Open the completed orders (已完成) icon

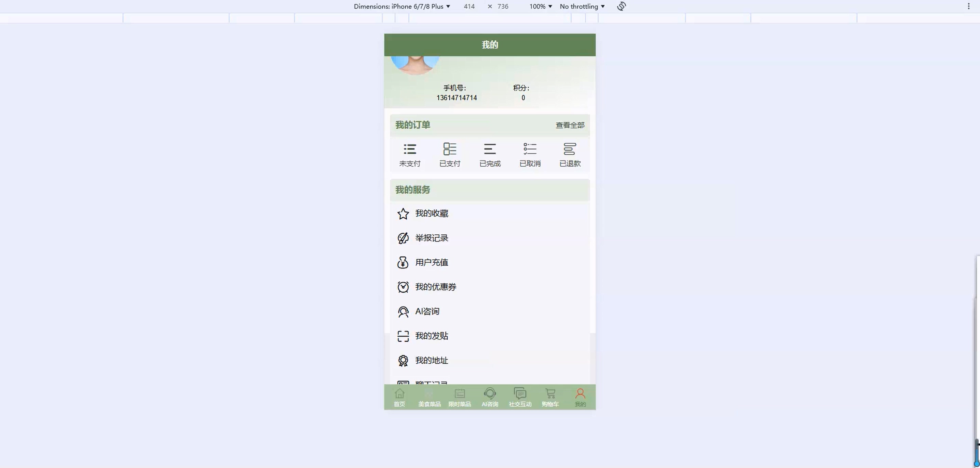pyautogui.click(x=490, y=149)
